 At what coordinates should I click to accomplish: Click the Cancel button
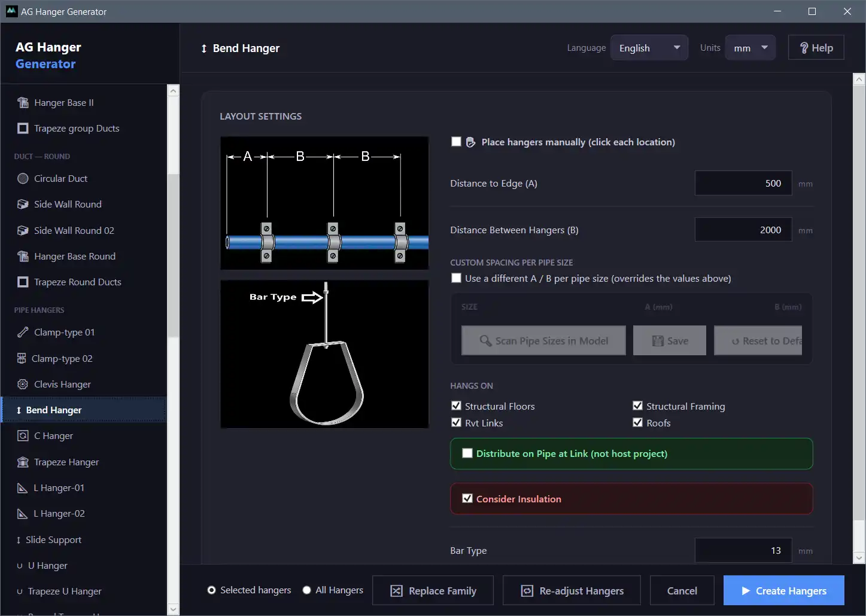click(682, 591)
